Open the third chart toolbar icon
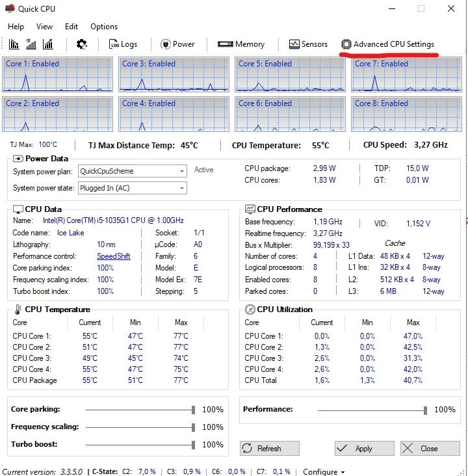 coord(48,44)
